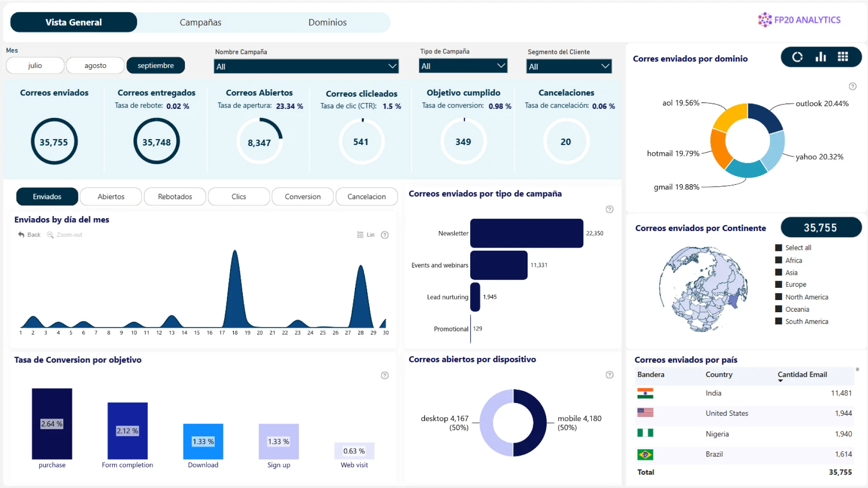Open help icon on domain chart
Image resolution: width=868 pixels, height=488 pixels.
tap(853, 86)
